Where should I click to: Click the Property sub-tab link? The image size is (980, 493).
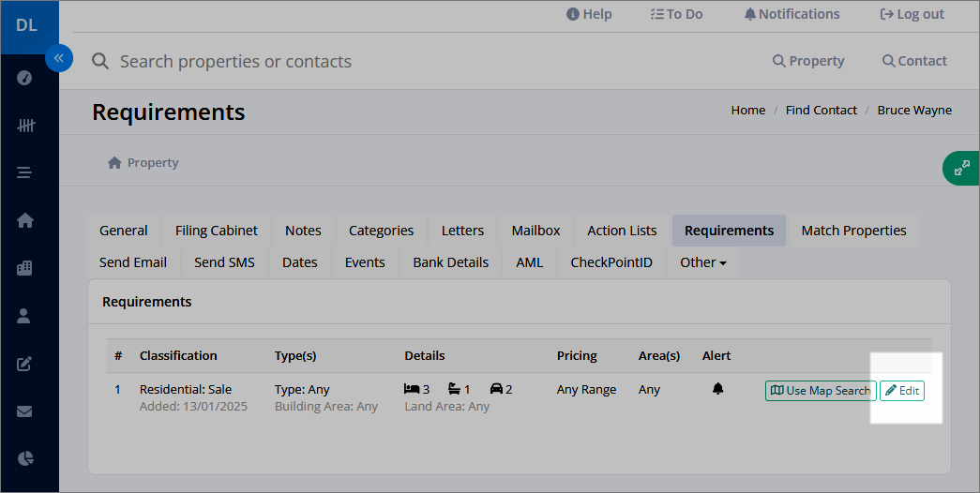[143, 162]
